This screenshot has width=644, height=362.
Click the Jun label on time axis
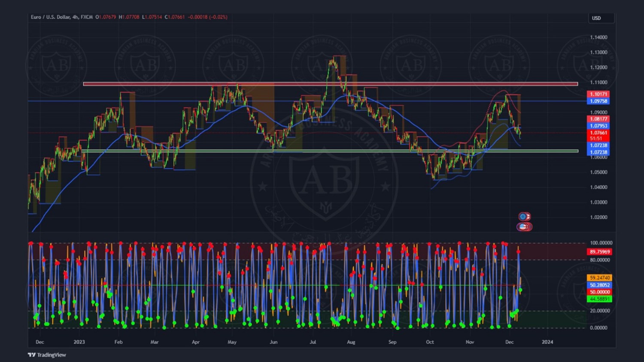click(x=273, y=342)
